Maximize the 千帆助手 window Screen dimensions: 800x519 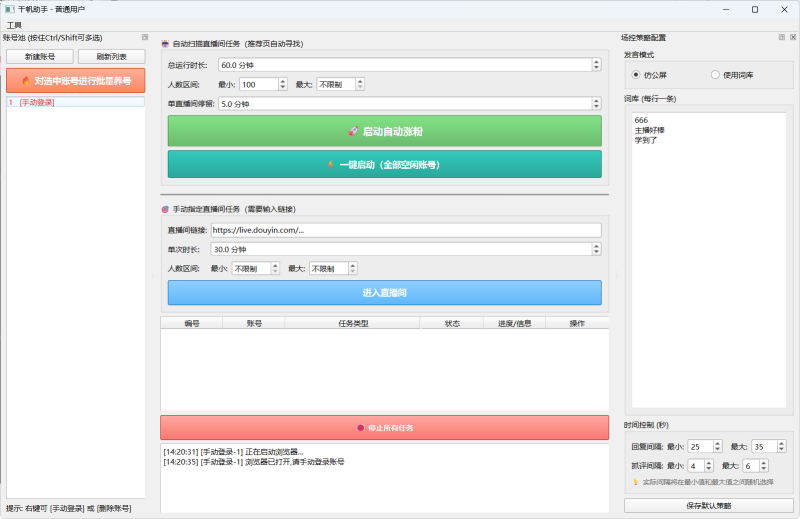click(755, 9)
